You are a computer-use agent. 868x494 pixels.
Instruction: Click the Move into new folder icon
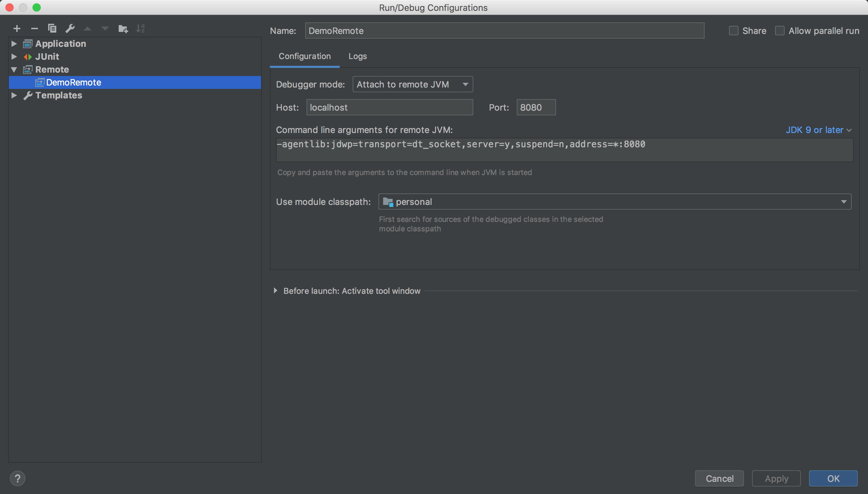[x=123, y=28]
